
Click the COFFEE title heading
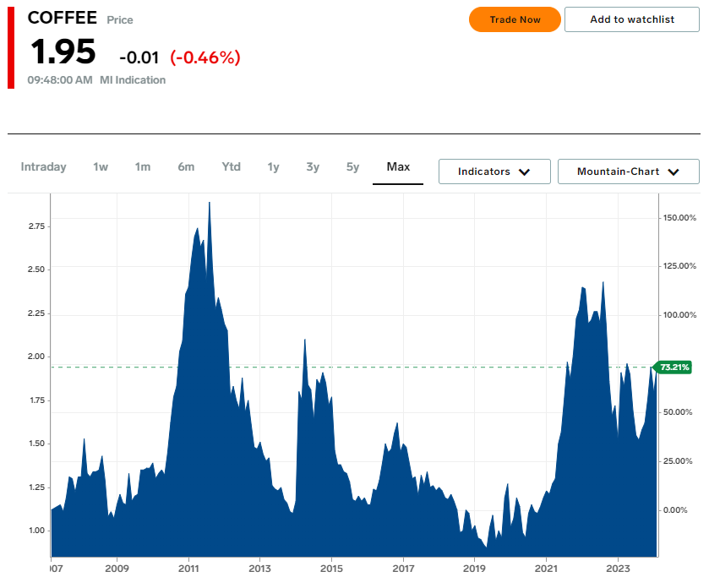pyautogui.click(x=63, y=18)
